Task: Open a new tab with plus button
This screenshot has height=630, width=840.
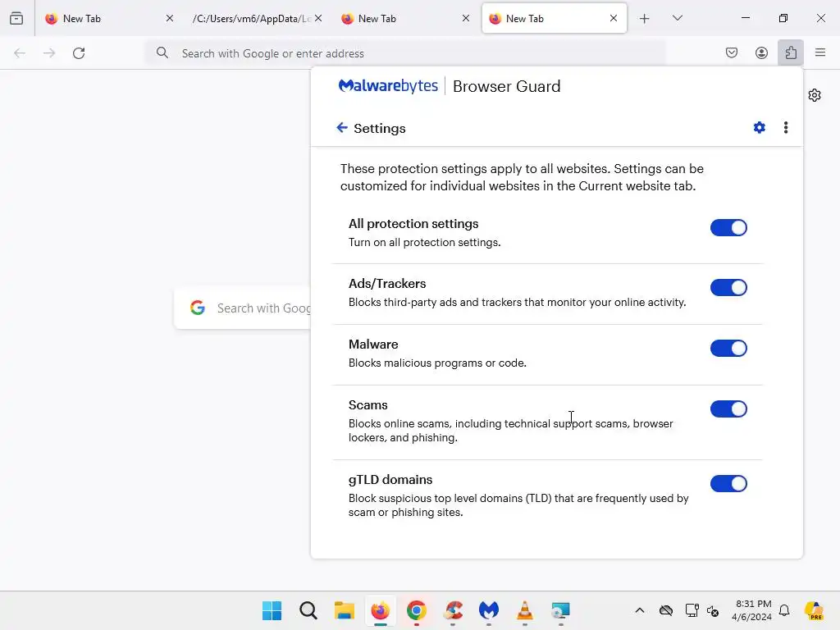Action: tap(645, 18)
